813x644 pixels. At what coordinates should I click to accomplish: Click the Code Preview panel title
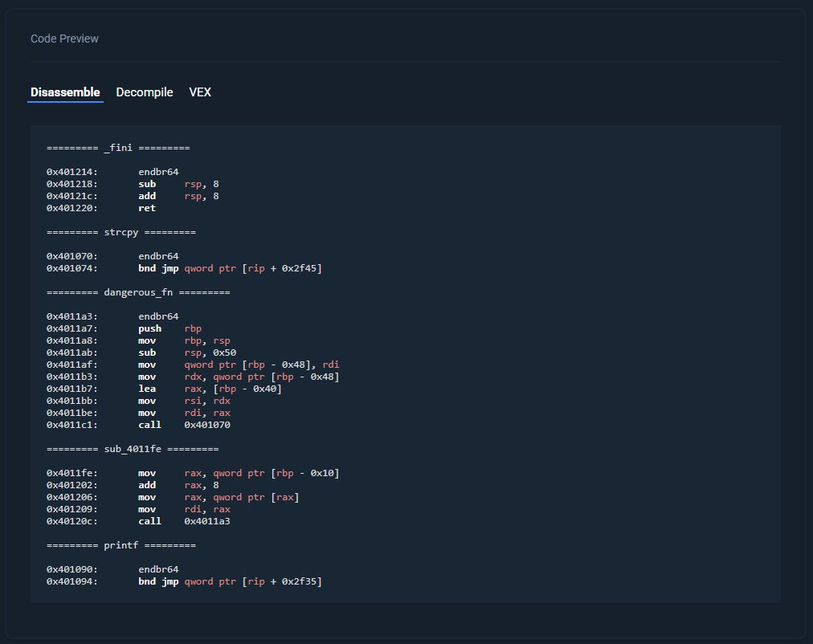pyautogui.click(x=64, y=38)
